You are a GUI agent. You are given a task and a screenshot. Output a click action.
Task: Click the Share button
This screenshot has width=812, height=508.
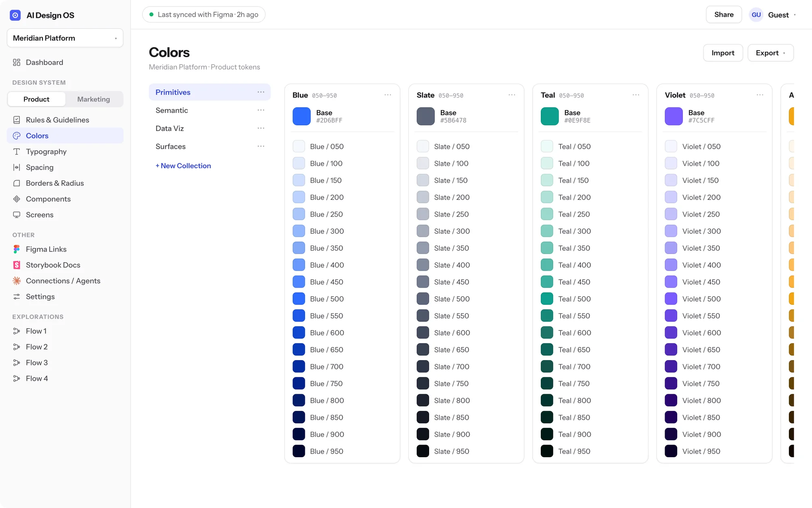pos(723,15)
